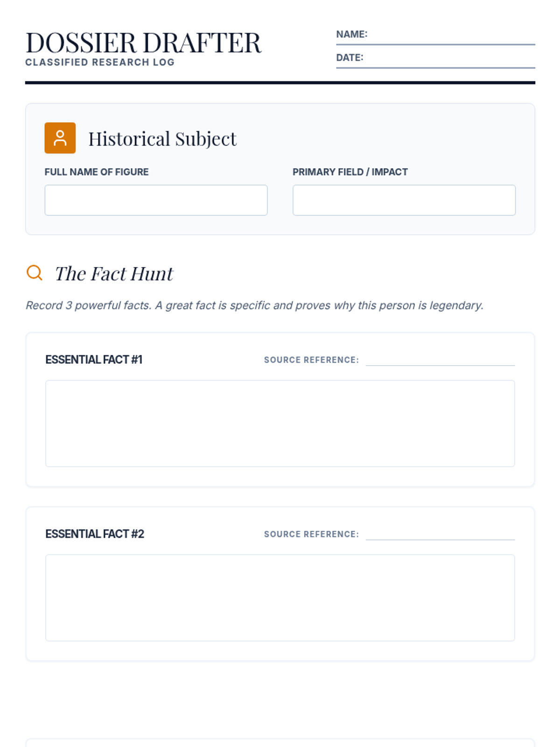
Task: Select the Essential Fact #1 text box
Action: (x=280, y=423)
